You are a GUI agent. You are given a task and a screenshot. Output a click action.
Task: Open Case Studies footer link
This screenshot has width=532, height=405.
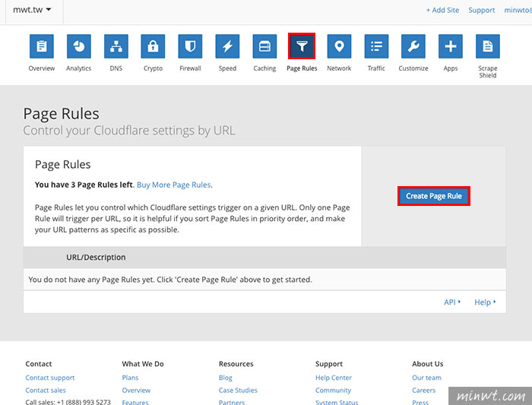tap(238, 390)
